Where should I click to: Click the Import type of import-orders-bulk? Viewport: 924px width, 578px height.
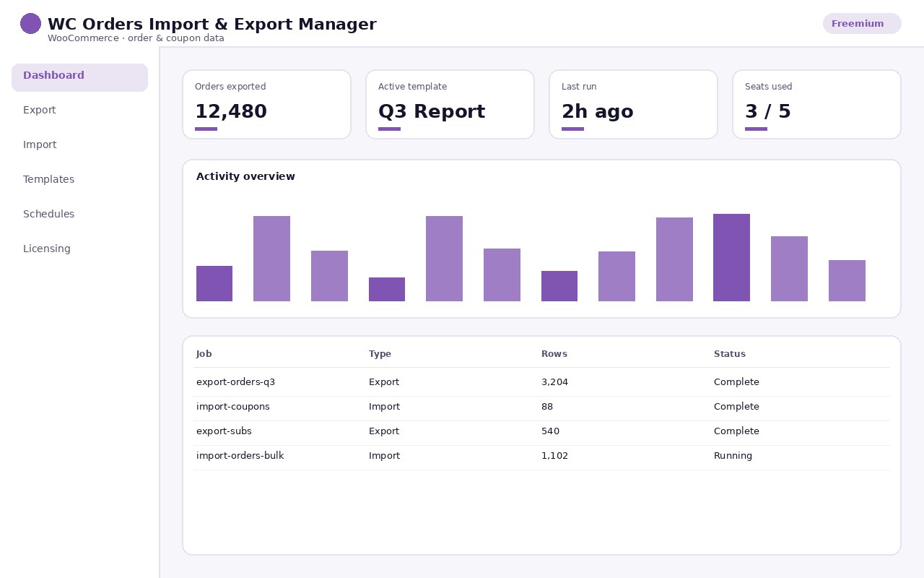(384, 456)
